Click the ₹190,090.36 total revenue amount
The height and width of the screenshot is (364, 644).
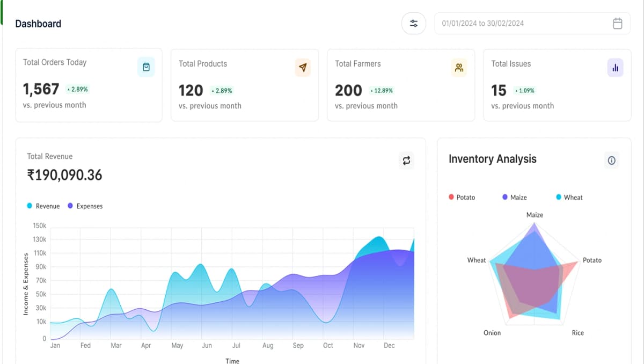point(64,175)
